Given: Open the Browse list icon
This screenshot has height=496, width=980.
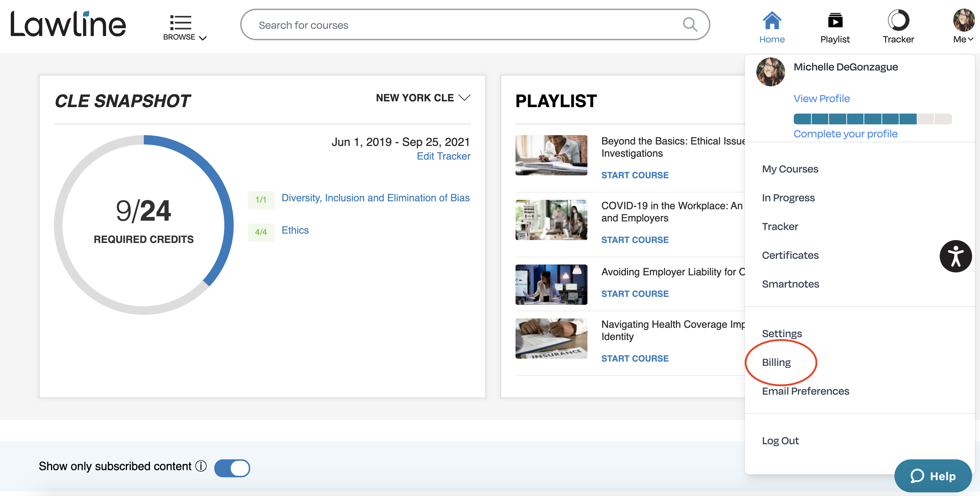Looking at the screenshot, I should pyautogui.click(x=180, y=22).
